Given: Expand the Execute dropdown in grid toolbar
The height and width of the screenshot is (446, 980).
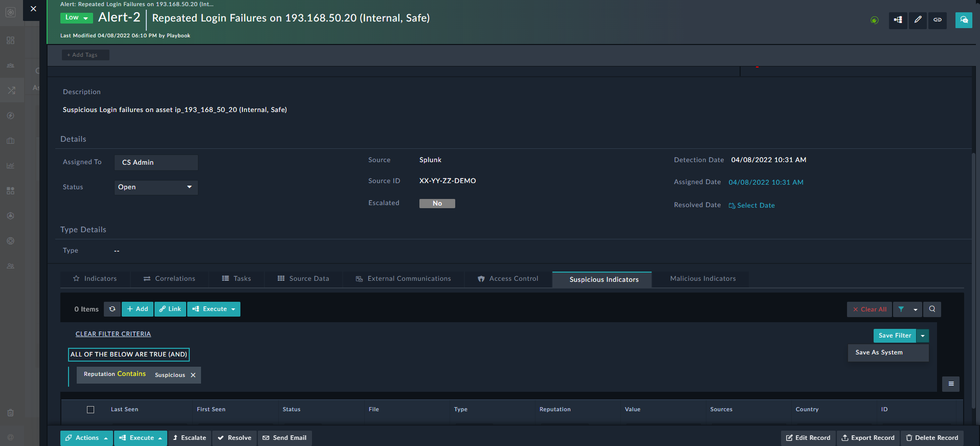Looking at the screenshot, I should coord(214,309).
